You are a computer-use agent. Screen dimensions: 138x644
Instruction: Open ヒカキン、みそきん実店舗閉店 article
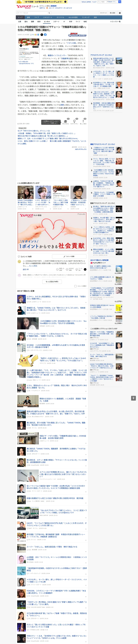point(56,298)
